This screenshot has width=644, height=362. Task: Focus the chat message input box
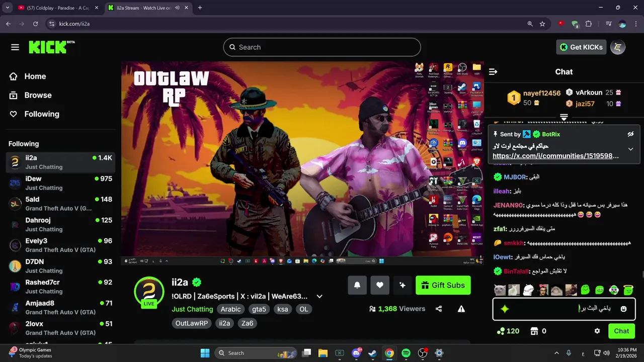tap(563, 309)
